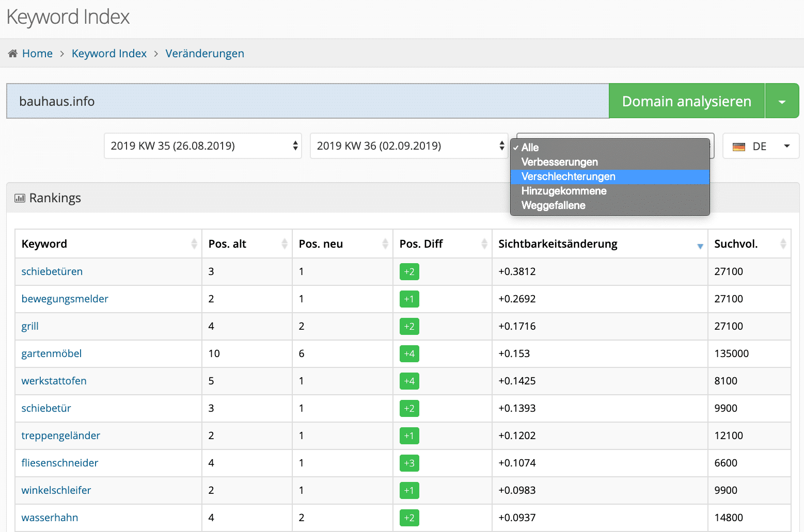Sort by Keyword column arrows
Viewport: 804px width, 532px height.
pyautogui.click(x=194, y=244)
